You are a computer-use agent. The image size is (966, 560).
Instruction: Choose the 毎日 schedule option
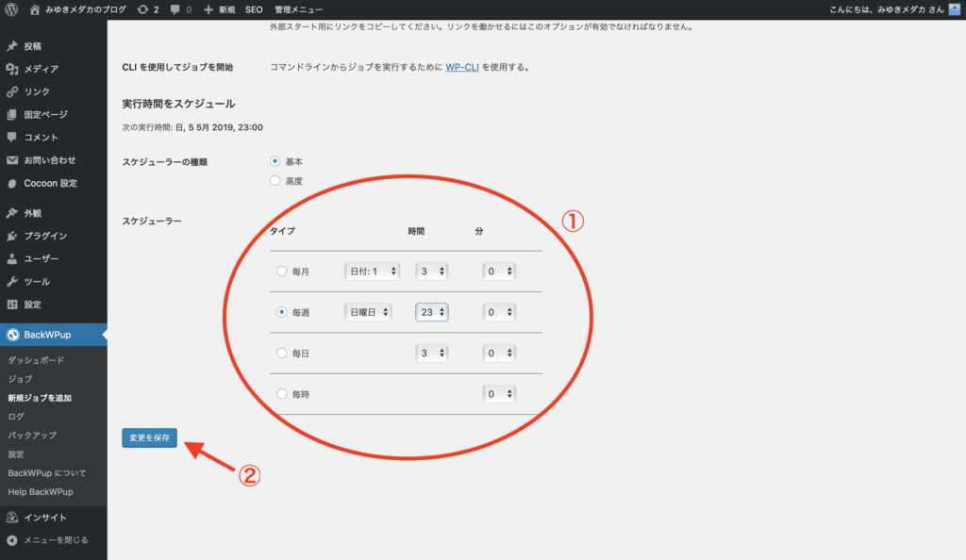(x=281, y=353)
